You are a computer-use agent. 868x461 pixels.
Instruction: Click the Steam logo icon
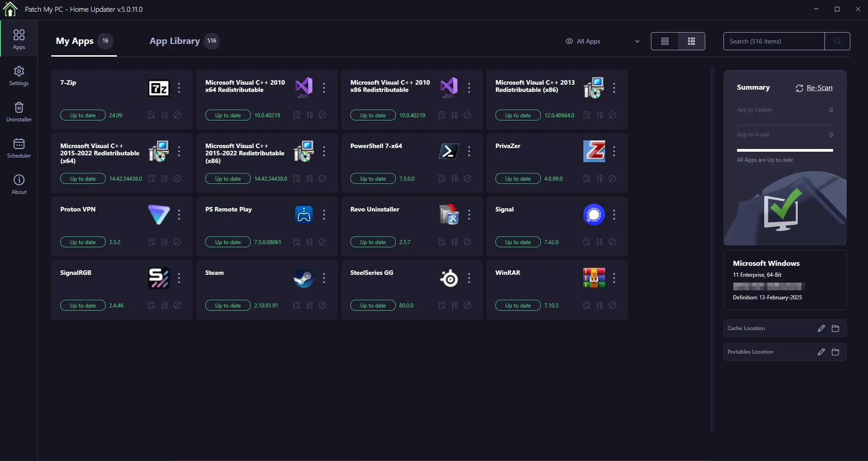tap(304, 278)
